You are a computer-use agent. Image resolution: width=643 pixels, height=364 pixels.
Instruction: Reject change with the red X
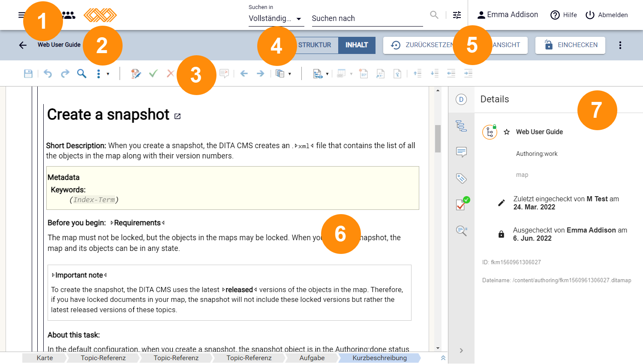pos(170,74)
